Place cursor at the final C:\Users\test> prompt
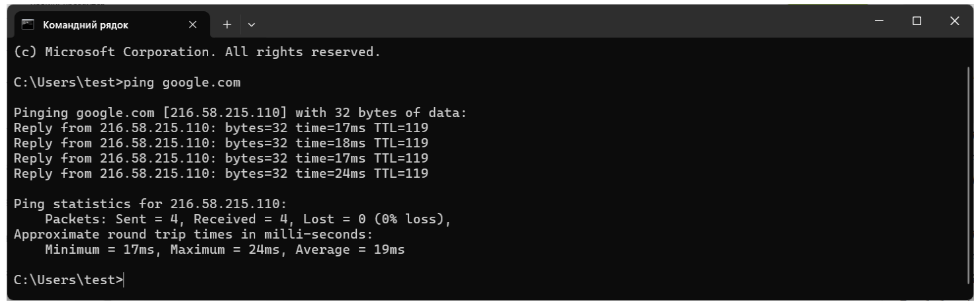This screenshot has height=304, width=980. [68, 280]
